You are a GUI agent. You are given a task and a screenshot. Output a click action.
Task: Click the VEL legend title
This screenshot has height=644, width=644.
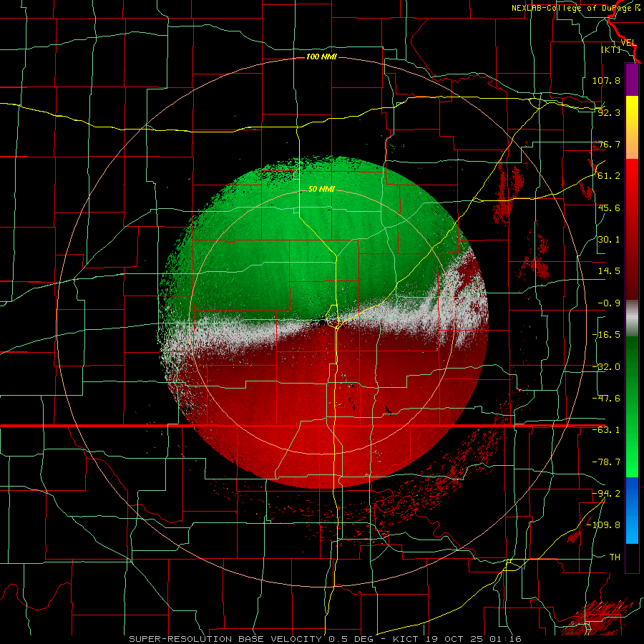coord(628,43)
